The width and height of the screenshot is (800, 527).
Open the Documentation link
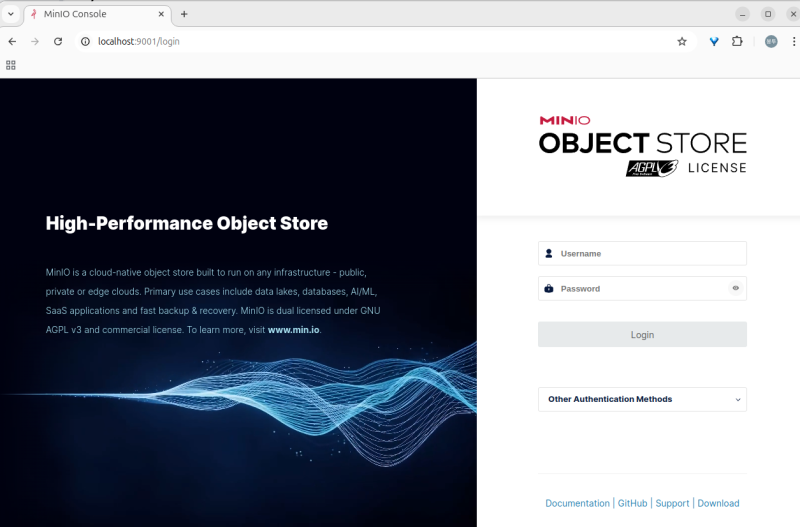(577, 503)
